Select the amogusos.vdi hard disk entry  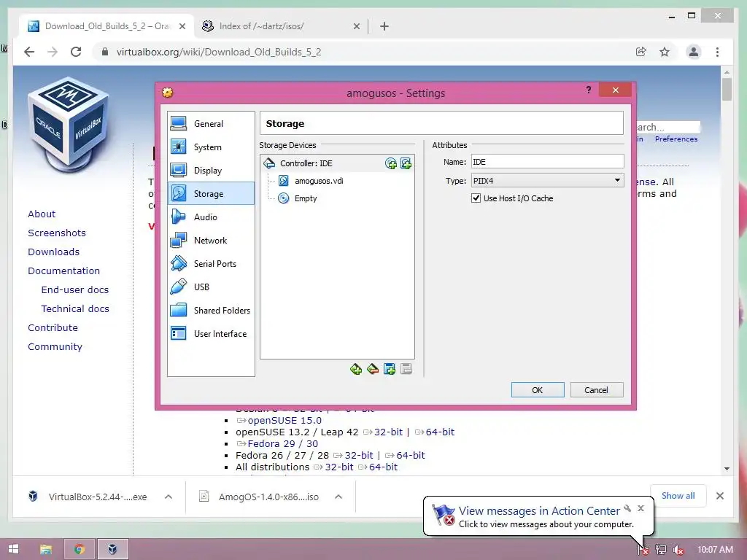pos(319,181)
